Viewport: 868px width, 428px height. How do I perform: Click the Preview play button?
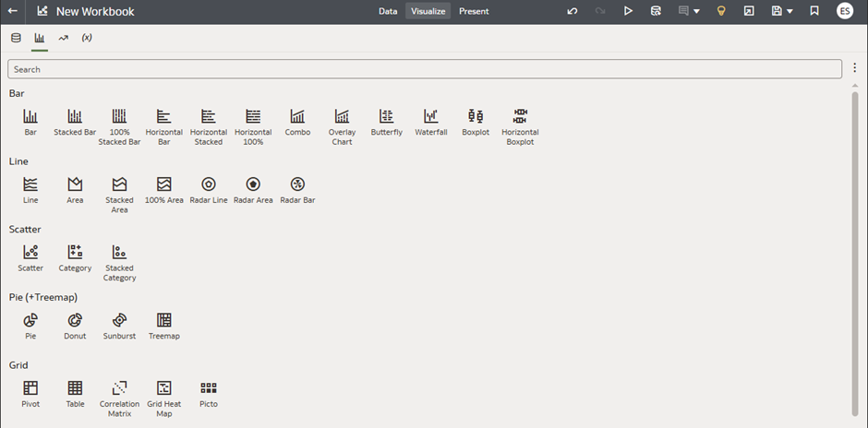(628, 11)
